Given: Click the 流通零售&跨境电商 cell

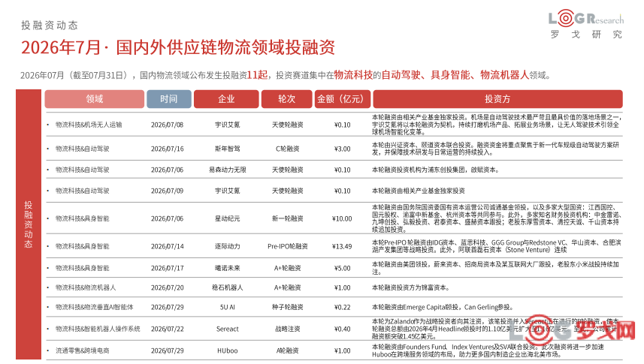Looking at the screenshot, I should tap(83, 351).
